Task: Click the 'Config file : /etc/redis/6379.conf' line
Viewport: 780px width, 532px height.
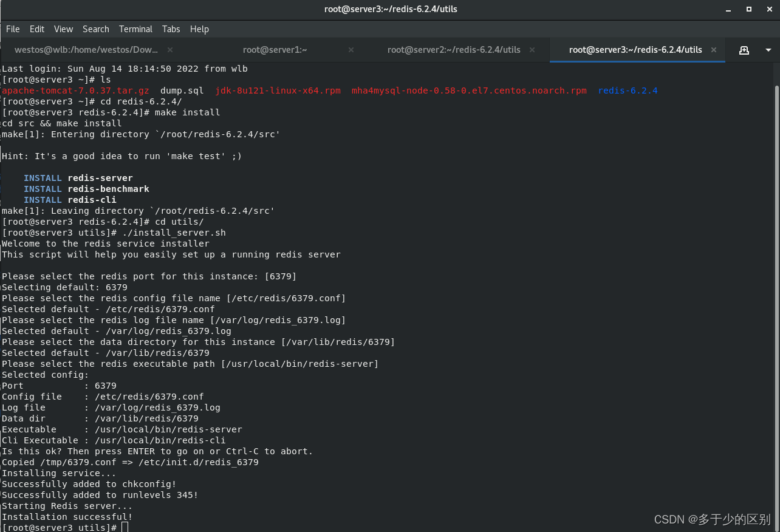Action: (x=103, y=397)
